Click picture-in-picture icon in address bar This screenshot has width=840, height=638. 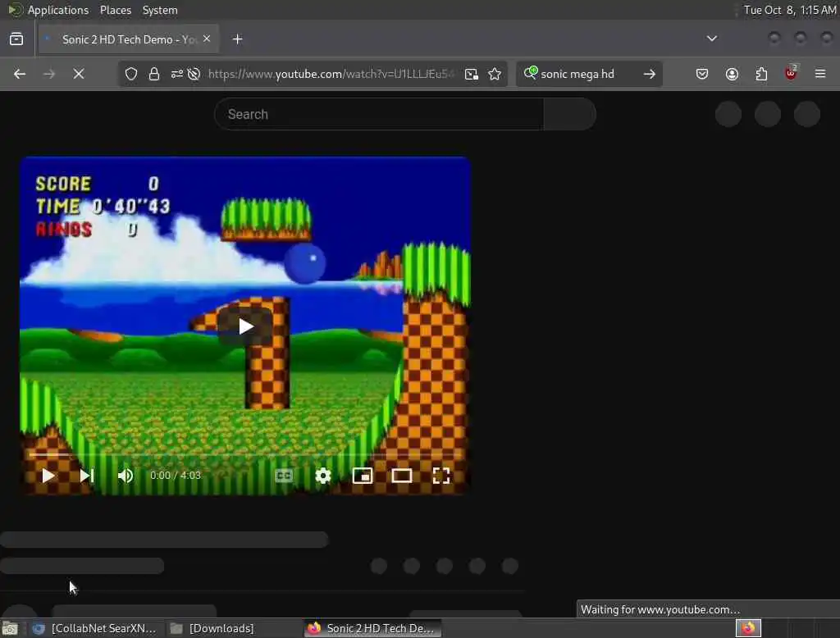(x=472, y=74)
